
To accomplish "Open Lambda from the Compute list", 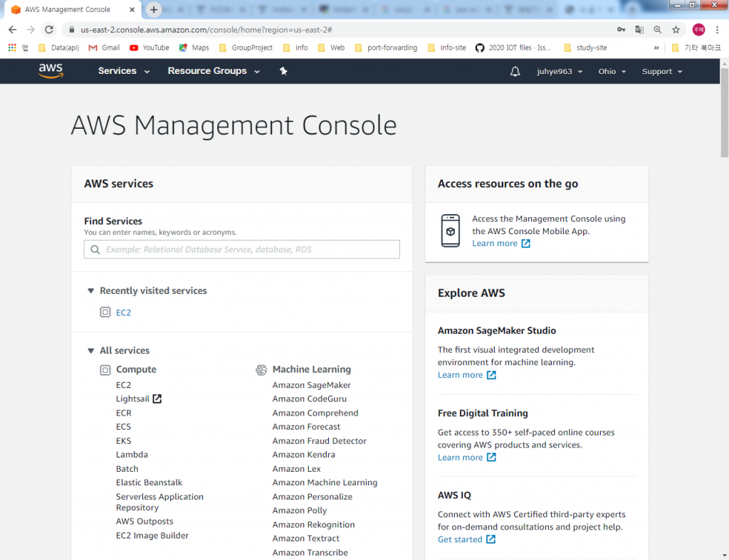I will 132,455.
